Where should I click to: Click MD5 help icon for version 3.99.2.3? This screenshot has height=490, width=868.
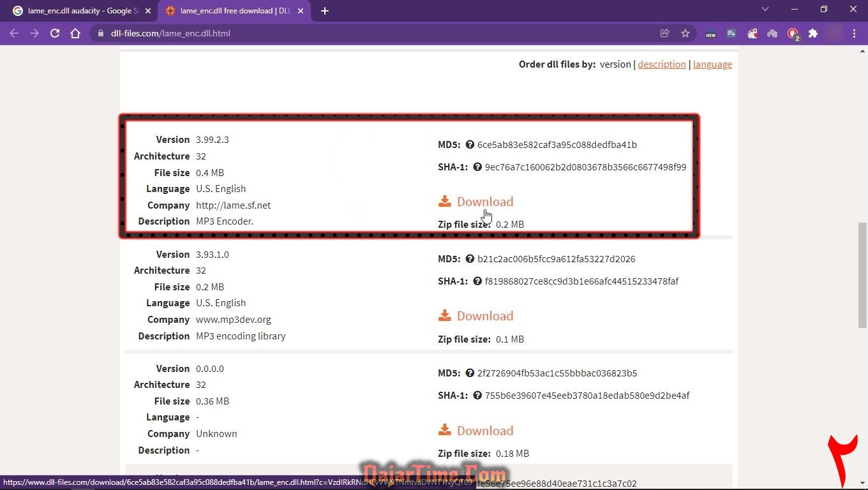click(x=470, y=145)
